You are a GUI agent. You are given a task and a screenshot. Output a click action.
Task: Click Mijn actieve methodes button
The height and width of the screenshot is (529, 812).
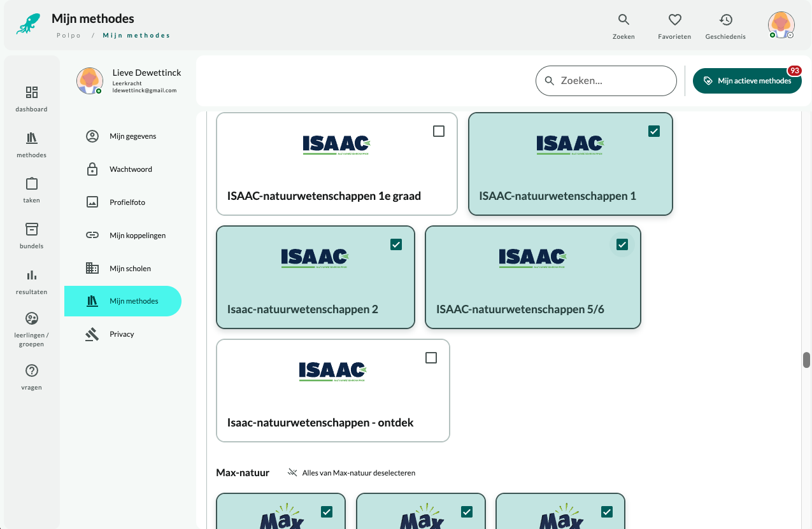click(747, 81)
